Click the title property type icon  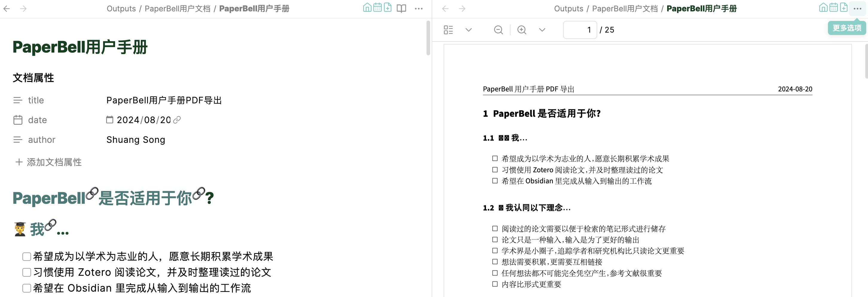pyautogui.click(x=18, y=100)
